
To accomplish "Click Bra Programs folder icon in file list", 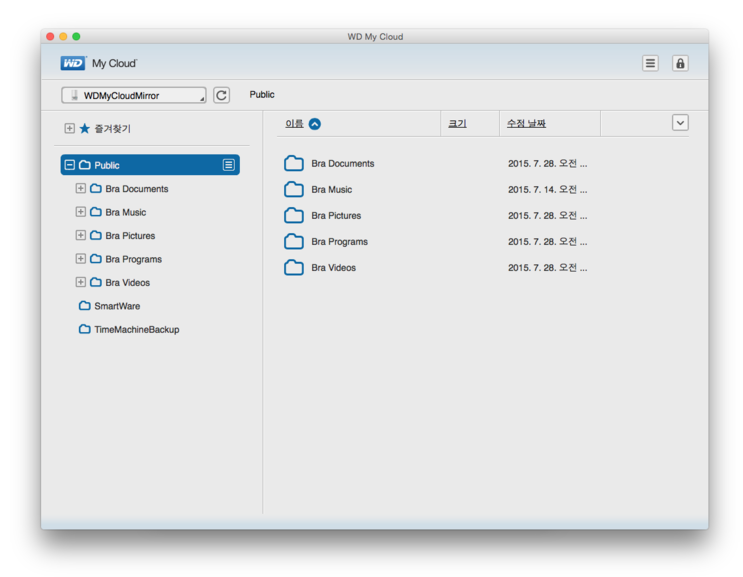I will click(x=294, y=241).
